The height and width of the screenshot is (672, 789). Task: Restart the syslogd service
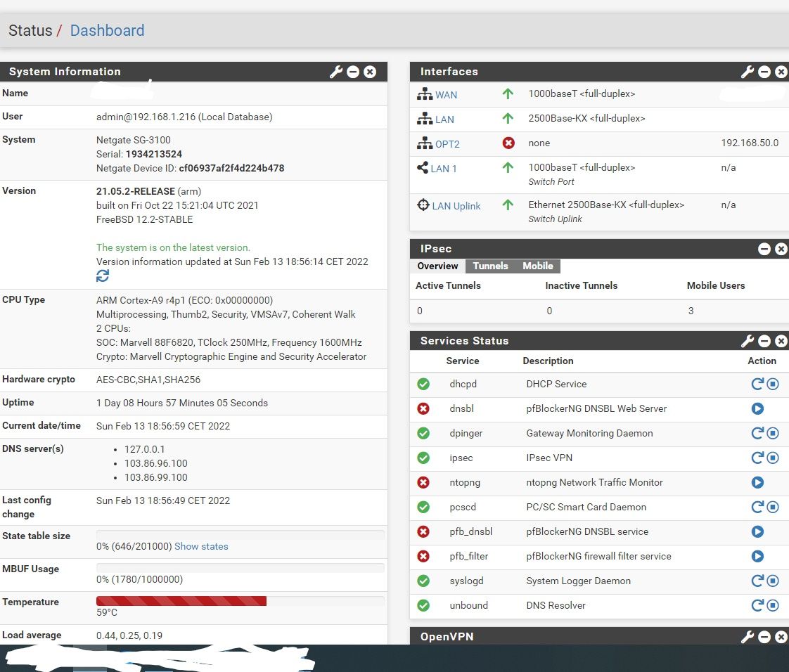point(757,581)
